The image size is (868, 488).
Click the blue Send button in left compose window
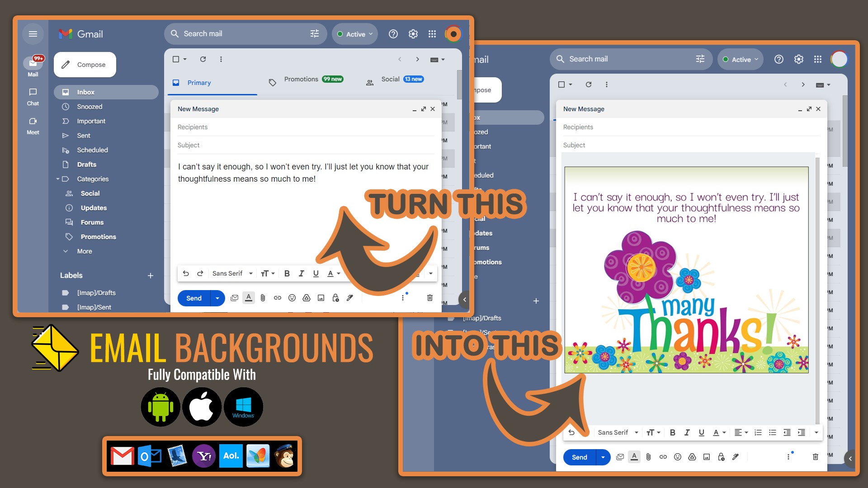(x=194, y=298)
